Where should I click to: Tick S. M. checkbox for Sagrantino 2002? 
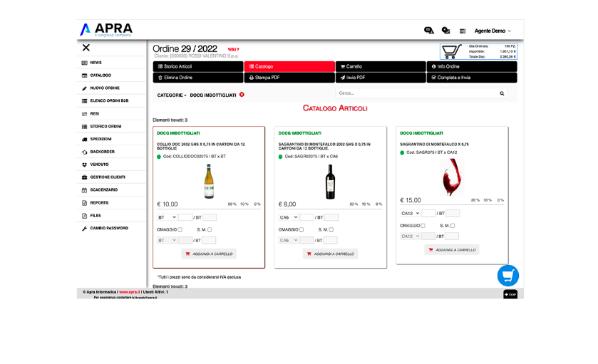331,229
